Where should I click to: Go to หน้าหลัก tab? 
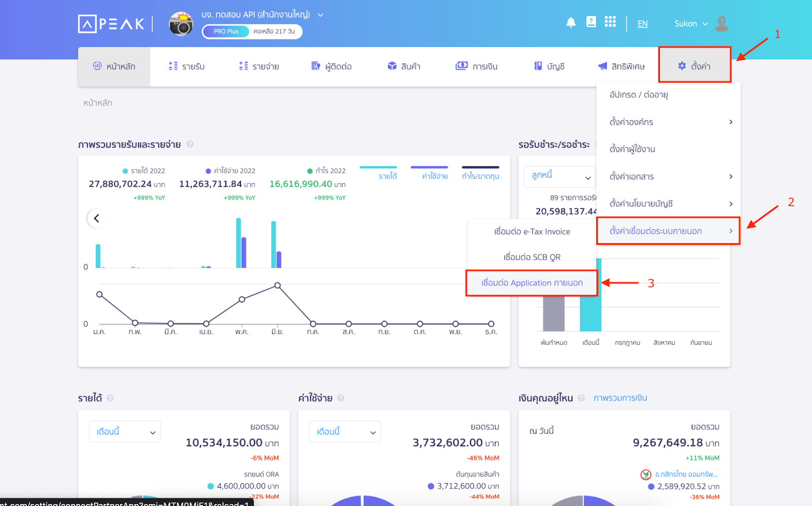point(114,66)
